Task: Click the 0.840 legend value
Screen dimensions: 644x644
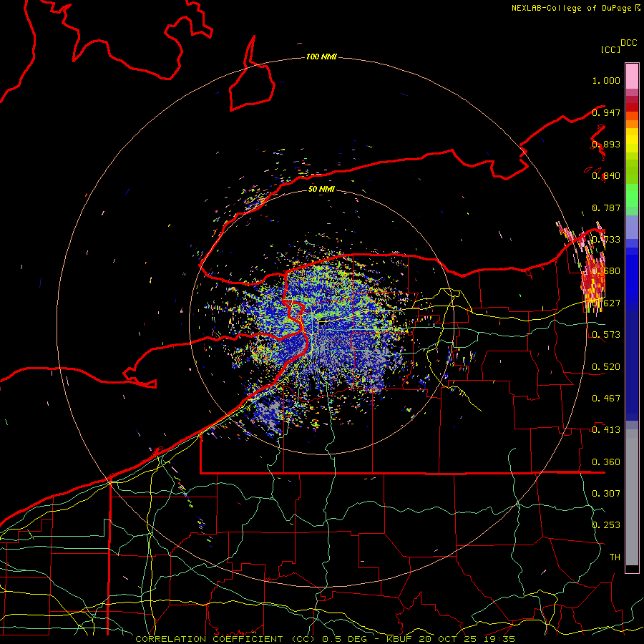Action: (606, 176)
